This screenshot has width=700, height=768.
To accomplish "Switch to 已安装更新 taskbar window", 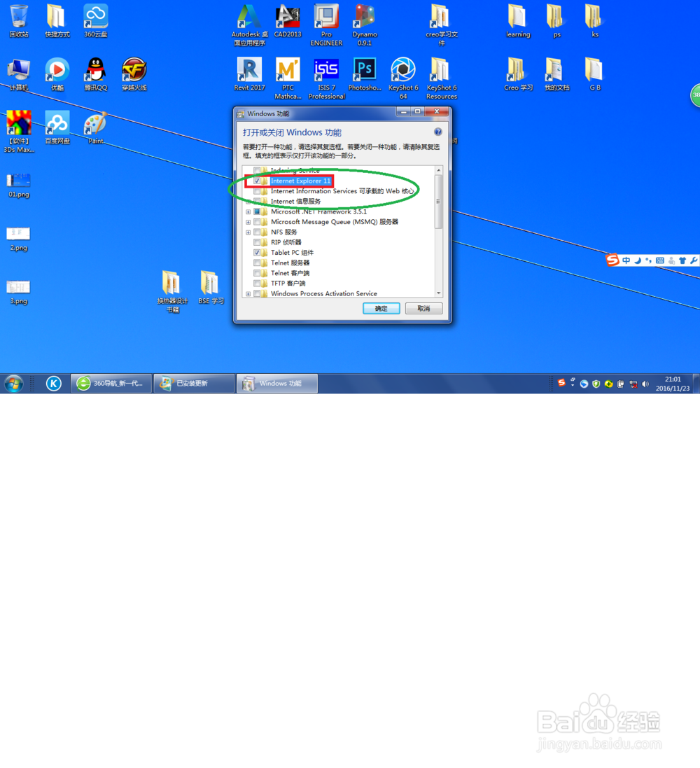I will (x=194, y=384).
